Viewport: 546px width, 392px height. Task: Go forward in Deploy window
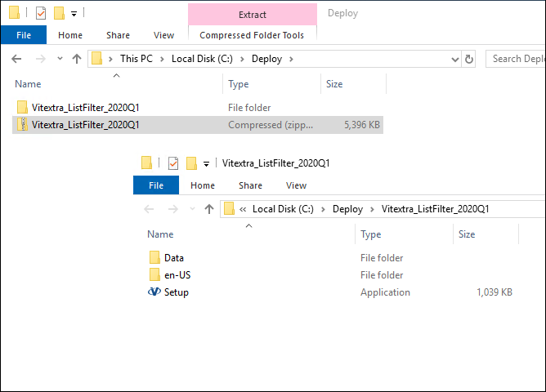pos(40,59)
